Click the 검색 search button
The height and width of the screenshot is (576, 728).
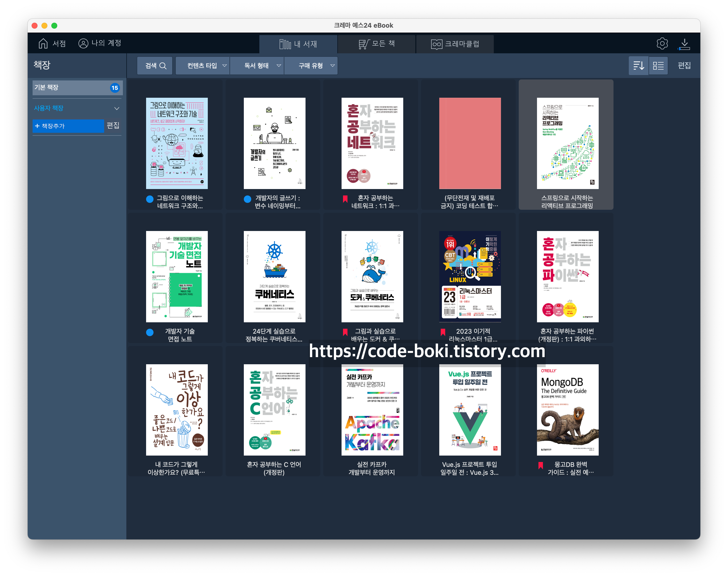tap(155, 65)
